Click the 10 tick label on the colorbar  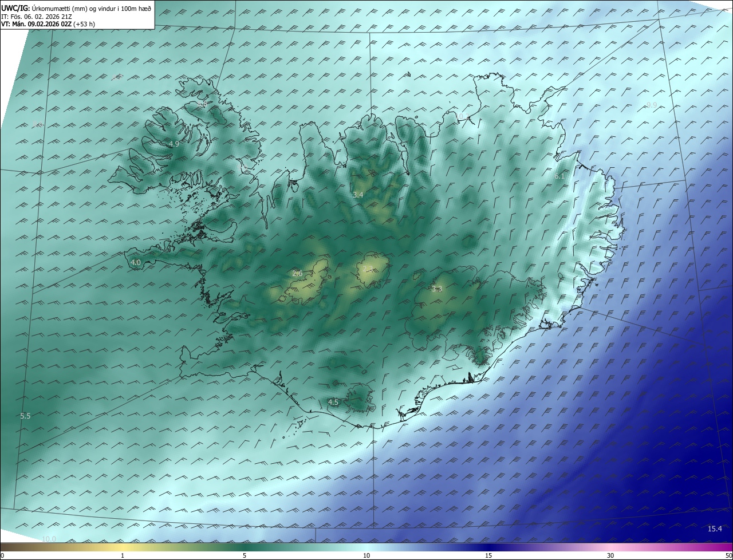point(366,555)
